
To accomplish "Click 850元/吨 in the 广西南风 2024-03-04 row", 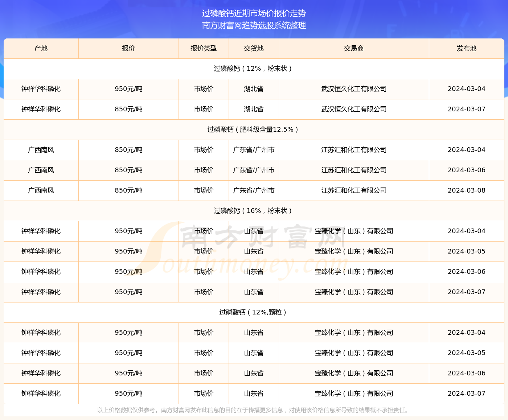I will [x=128, y=150].
